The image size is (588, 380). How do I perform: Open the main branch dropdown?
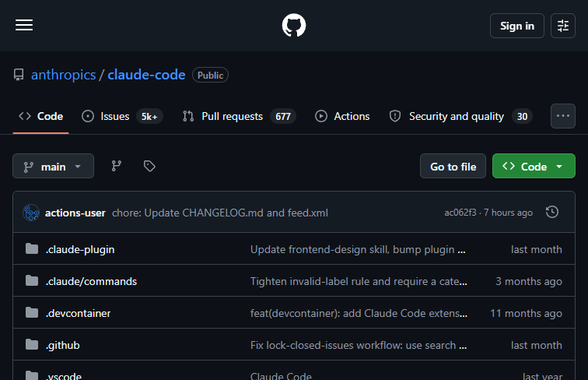tap(53, 166)
